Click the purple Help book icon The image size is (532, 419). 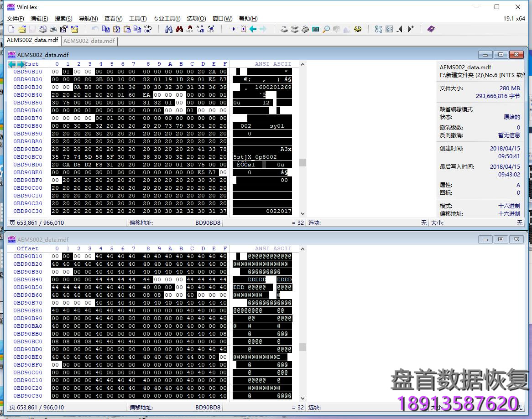coord(430,29)
